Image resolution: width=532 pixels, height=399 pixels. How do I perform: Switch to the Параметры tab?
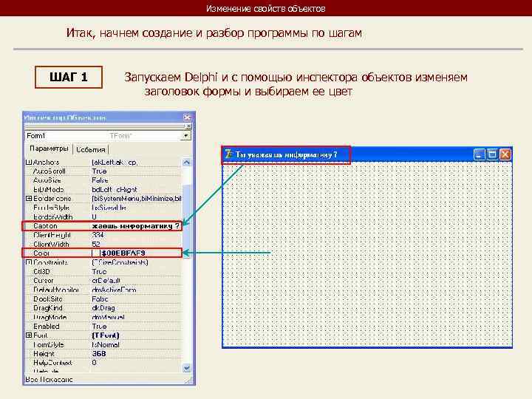point(49,149)
